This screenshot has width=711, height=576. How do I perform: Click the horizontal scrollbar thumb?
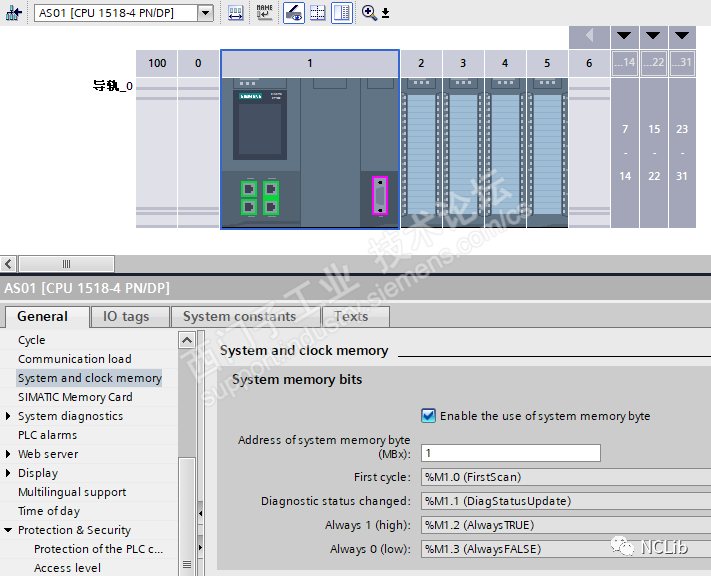[66, 264]
